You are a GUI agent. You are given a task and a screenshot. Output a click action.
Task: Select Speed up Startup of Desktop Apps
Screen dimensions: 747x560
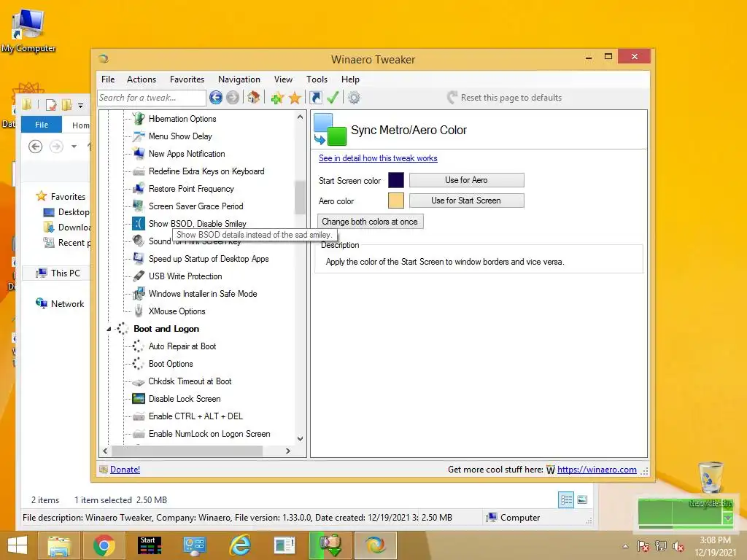pos(209,259)
